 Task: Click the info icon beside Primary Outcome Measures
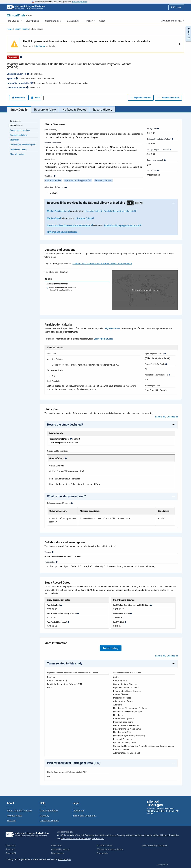tap(72, 503)
